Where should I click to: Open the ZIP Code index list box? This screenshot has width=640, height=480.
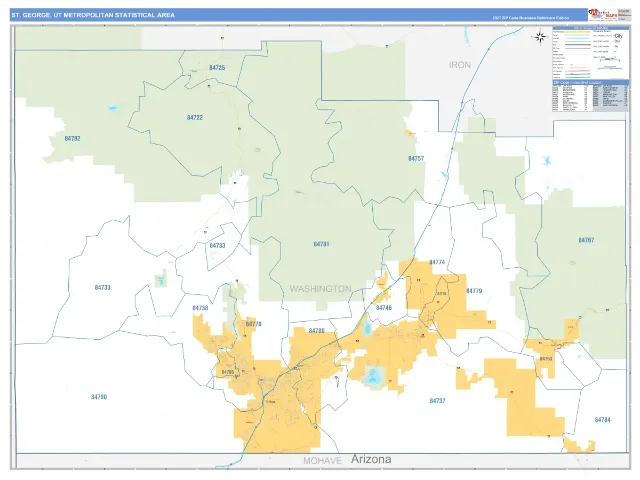click(x=591, y=96)
